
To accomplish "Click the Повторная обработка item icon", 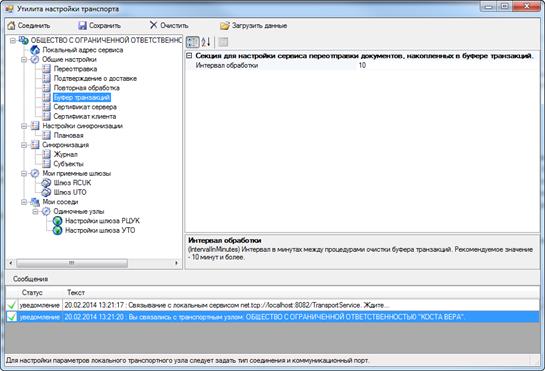I will click(46, 88).
